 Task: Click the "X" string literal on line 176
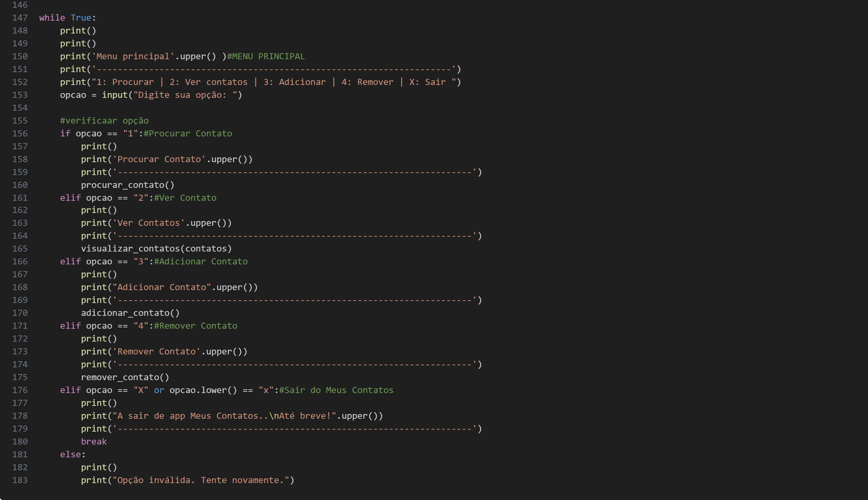pos(141,390)
